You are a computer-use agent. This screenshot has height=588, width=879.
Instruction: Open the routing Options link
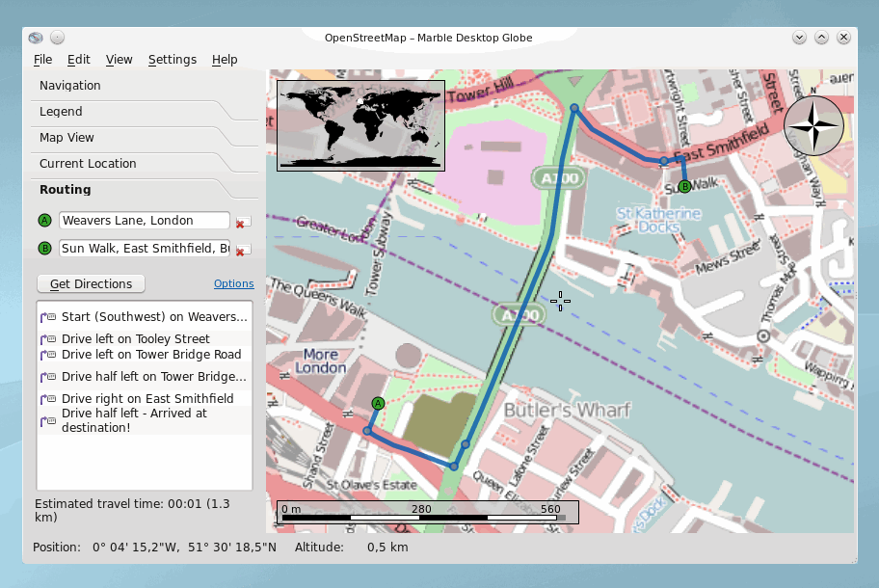tap(234, 283)
